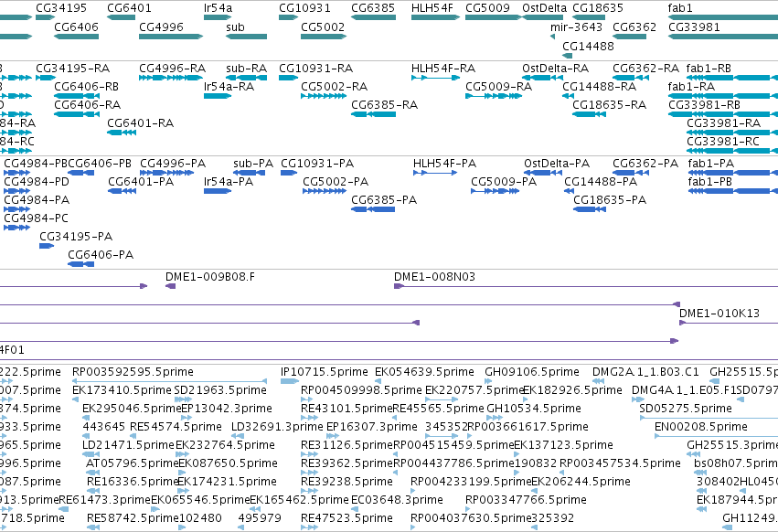The height and width of the screenshot is (532, 778).
Task: Click the RP003592595.5prime EST label
Action: (133, 372)
